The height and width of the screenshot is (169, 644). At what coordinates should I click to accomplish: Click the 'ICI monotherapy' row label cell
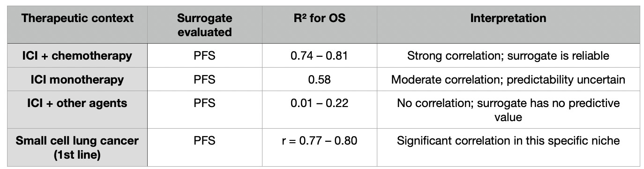coord(77,79)
